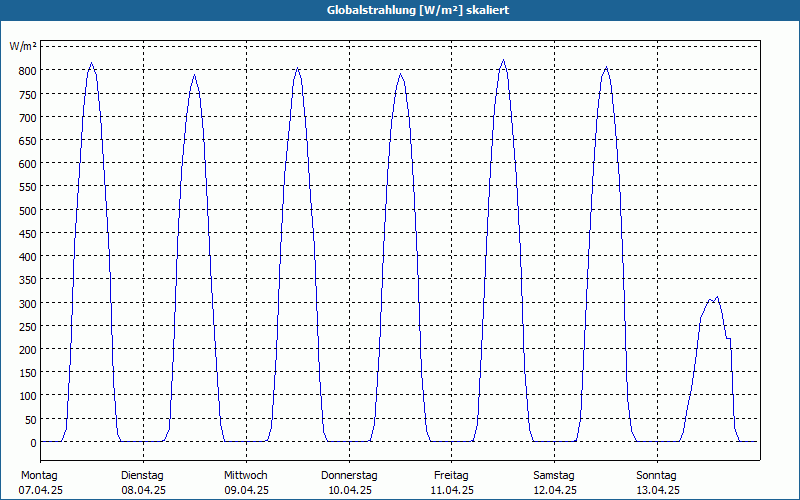The height and width of the screenshot is (500, 800).
Task: Select the Montag 07.04.25 date label
Action: tap(40, 483)
